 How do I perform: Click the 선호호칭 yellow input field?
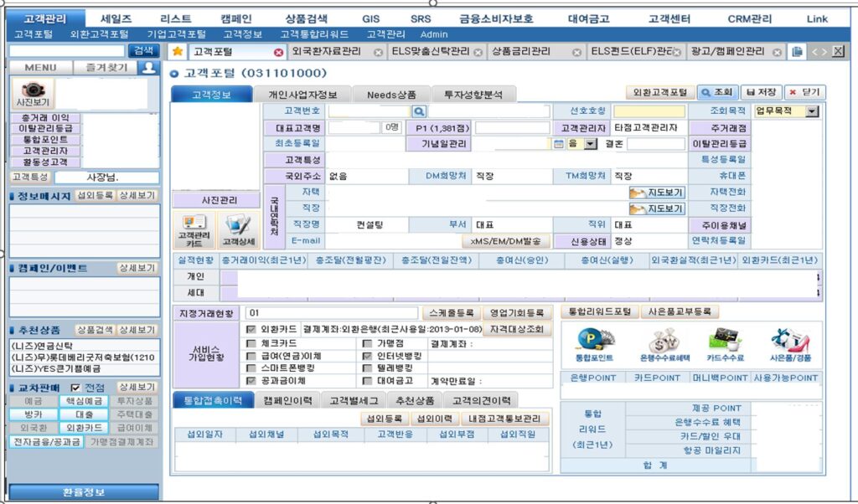[649, 111]
